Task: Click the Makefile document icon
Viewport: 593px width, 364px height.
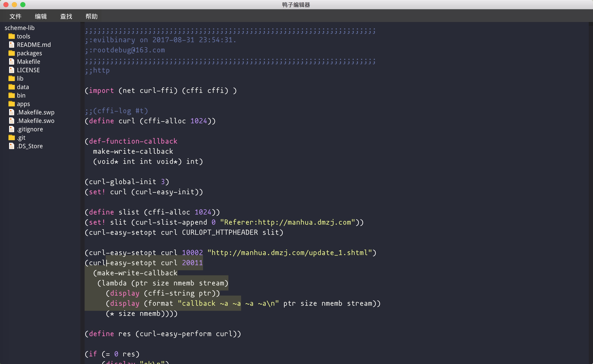Action: point(12,62)
